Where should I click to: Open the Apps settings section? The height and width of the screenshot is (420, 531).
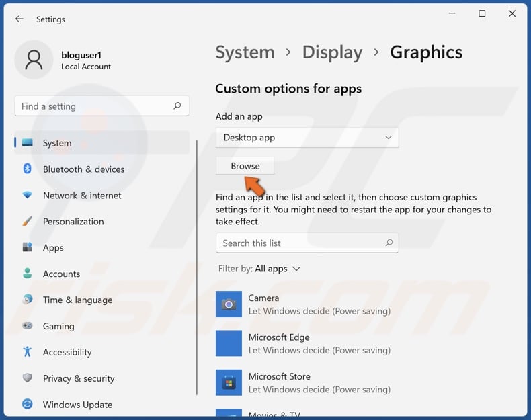tap(53, 248)
